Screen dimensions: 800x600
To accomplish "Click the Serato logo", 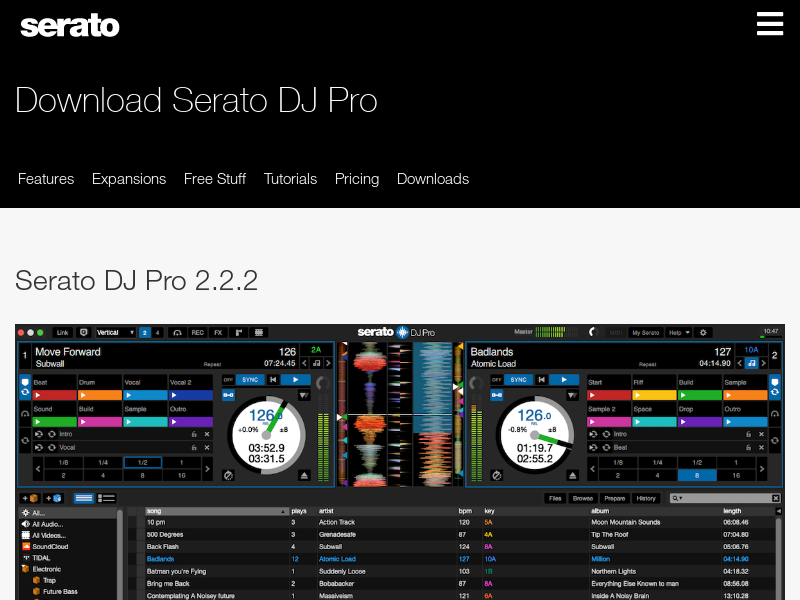I will pos(70,26).
